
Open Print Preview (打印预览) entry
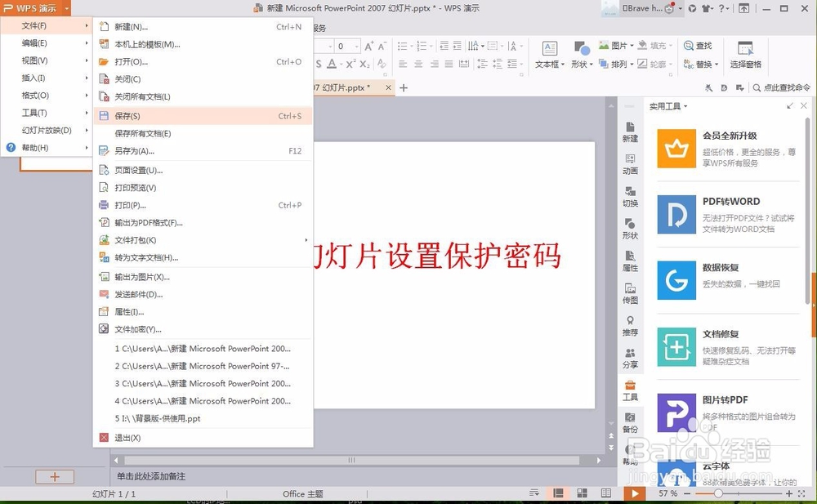(203, 187)
